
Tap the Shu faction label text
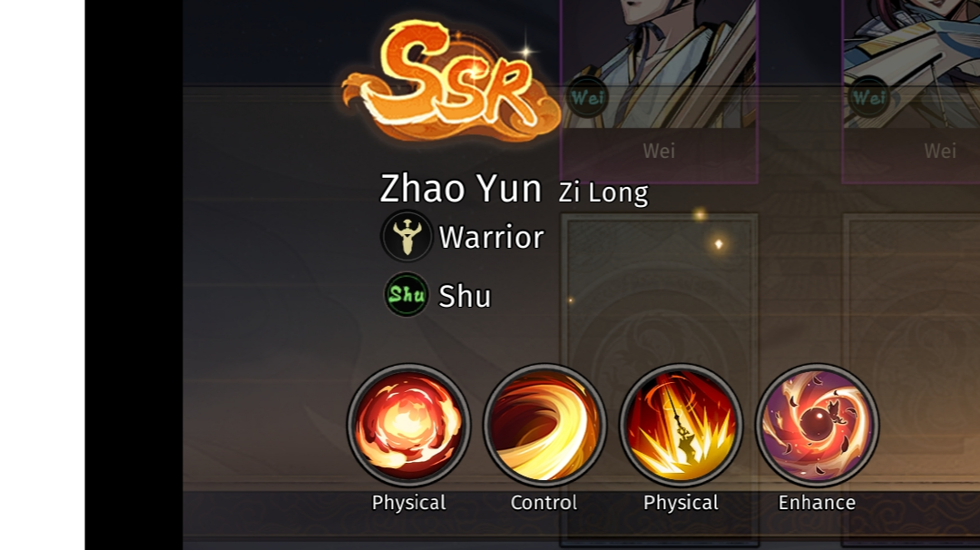(465, 296)
